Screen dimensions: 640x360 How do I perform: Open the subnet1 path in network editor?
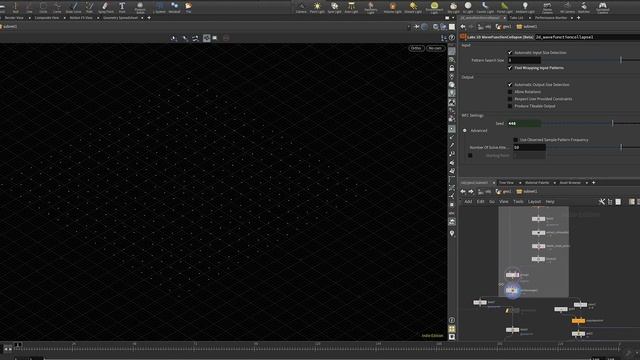point(527,191)
